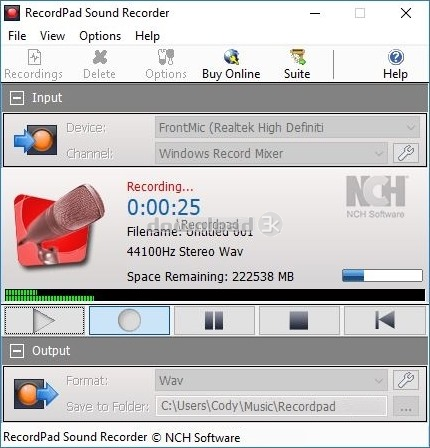430x448 pixels.
Task: Click status bar 'RecordPad Sound Recorder © NCH Software'
Action: click(122, 437)
